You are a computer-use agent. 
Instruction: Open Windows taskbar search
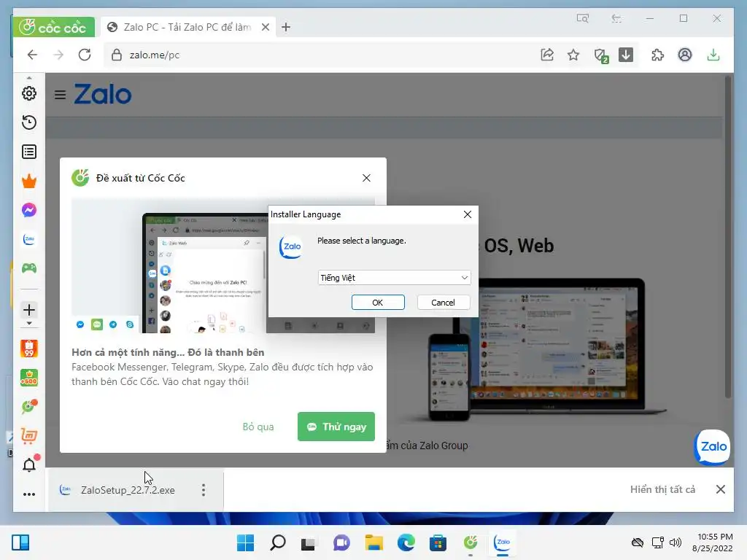click(278, 542)
